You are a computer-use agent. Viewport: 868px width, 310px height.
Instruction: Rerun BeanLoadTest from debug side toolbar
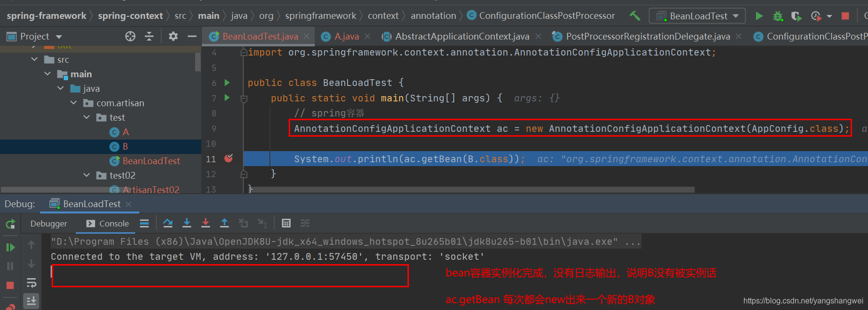coord(10,224)
